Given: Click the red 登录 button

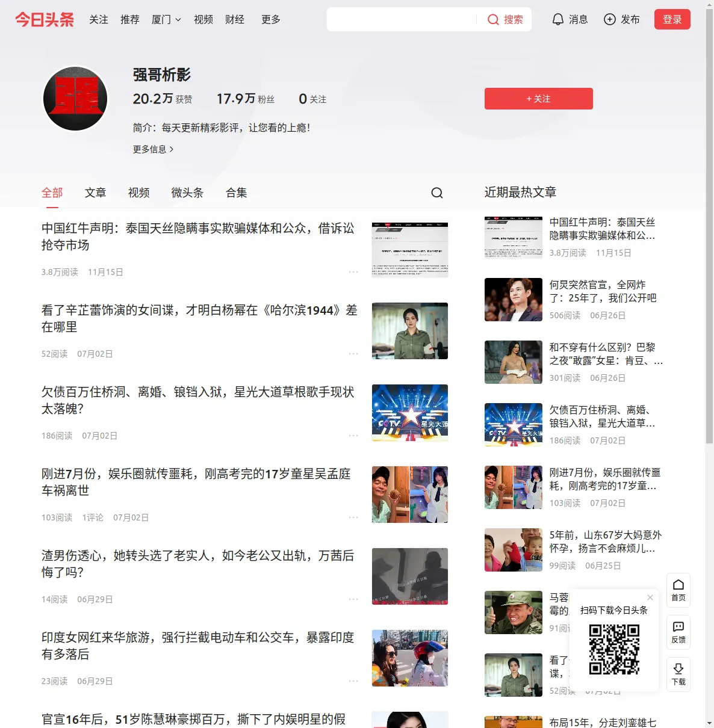Looking at the screenshot, I should [672, 19].
